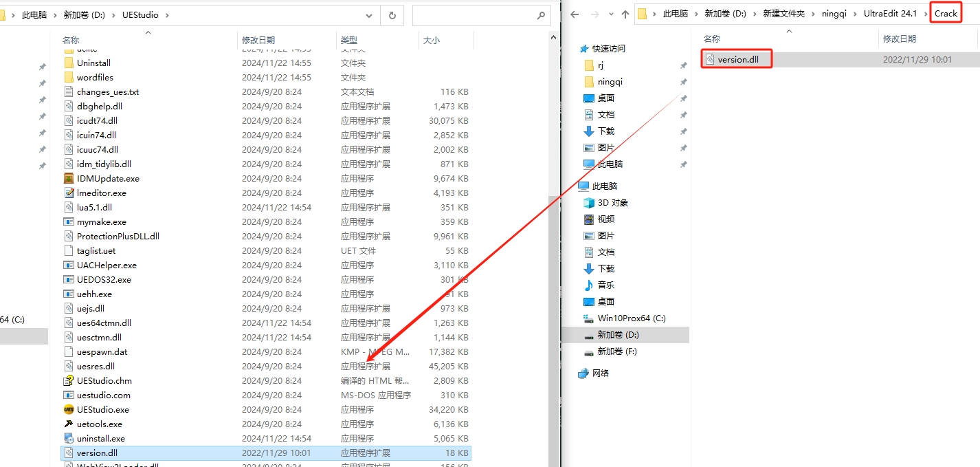Go back in the right Explorer window
This screenshot has height=467, width=980.
click(575, 14)
